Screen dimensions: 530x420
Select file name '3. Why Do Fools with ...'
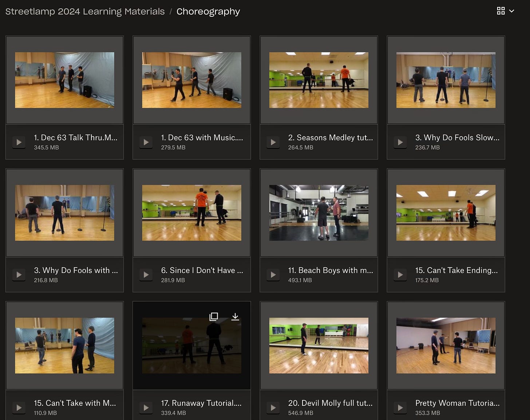76,270
